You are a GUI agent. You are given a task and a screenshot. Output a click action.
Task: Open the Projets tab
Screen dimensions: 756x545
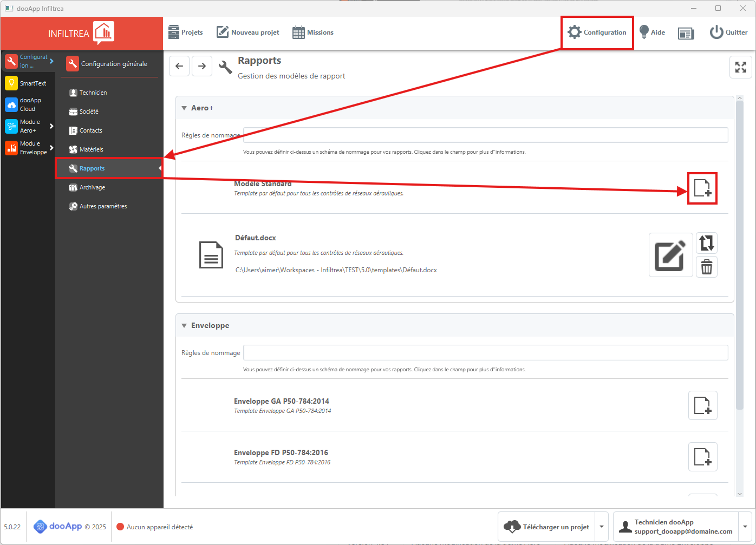click(x=186, y=32)
